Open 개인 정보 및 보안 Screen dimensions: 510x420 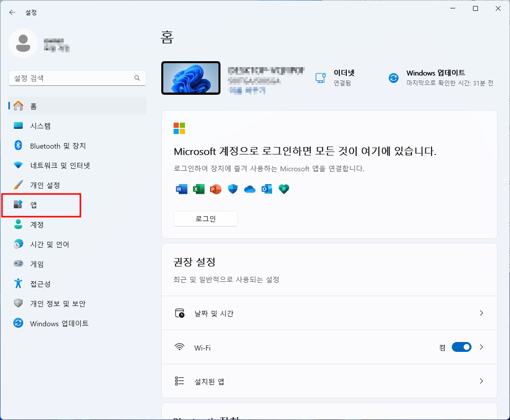77,304
